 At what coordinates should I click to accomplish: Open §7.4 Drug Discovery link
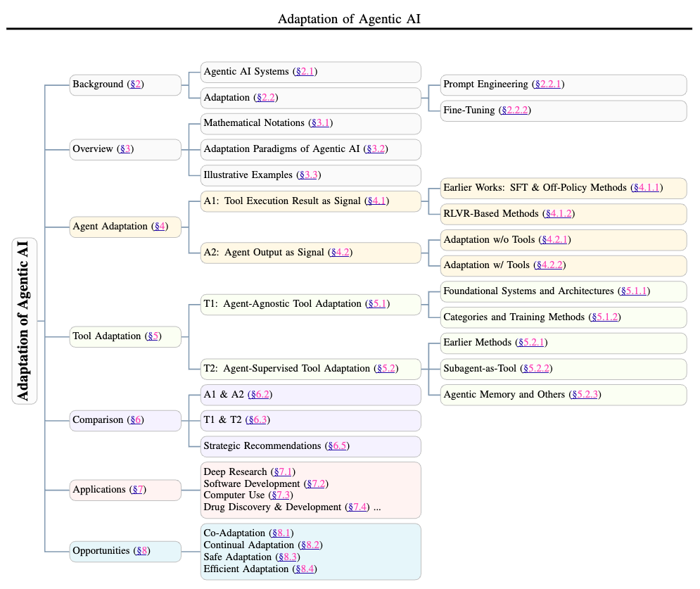point(357,507)
